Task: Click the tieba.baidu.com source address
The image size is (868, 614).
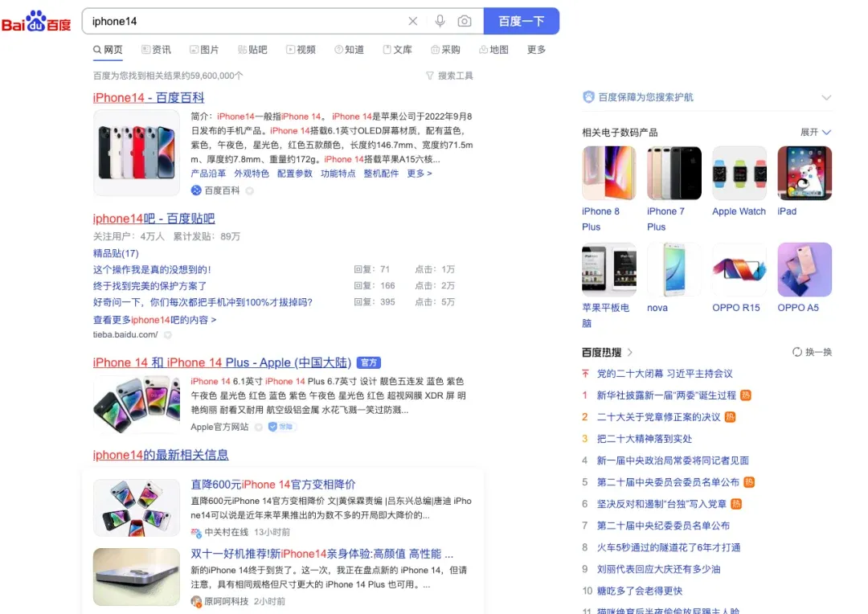Action: tap(125, 335)
